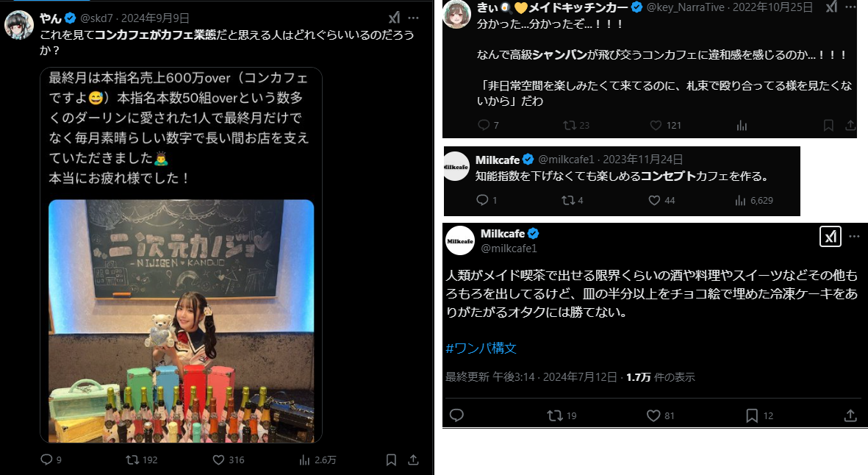The height and width of the screenshot is (475, 868).
Task: View analytics showing 6,629 on Milkcafe tweet
Action: 754,201
